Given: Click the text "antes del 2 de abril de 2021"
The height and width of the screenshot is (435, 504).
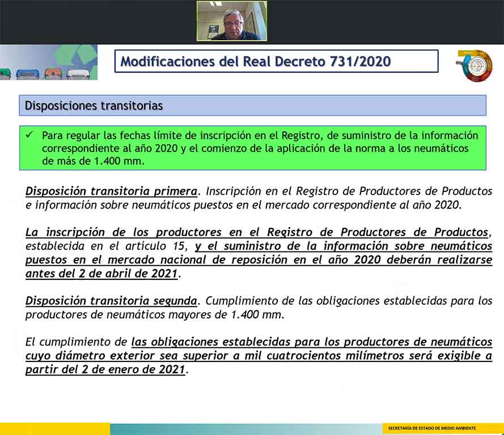Looking at the screenshot, I should pos(101,274).
